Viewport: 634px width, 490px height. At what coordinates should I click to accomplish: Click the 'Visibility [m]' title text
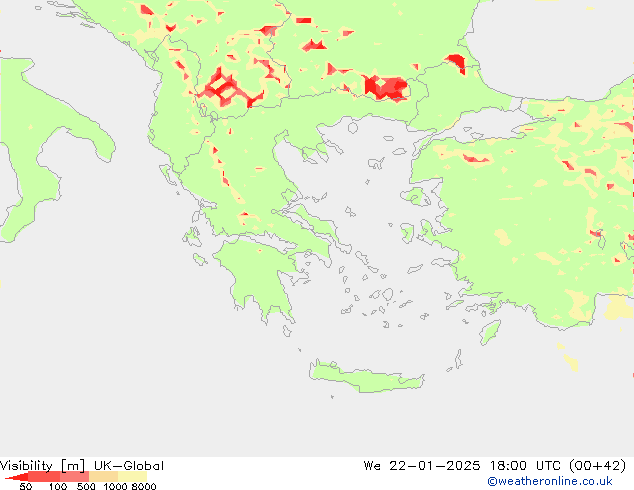(42, 466)
